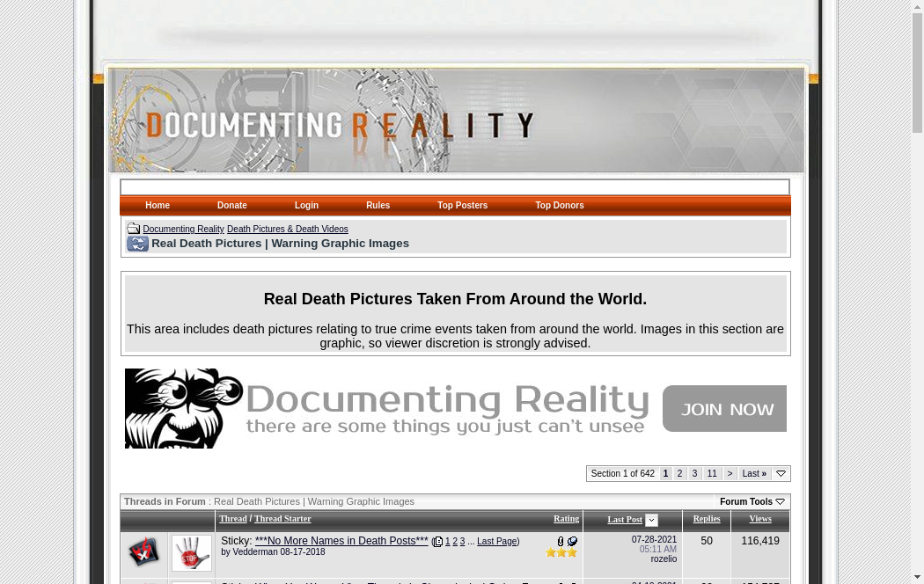Viewport: 924px width, 584px height.
Task: Click the Go Back folder icon in breadcrumb
Action: [x=133, y=229]
